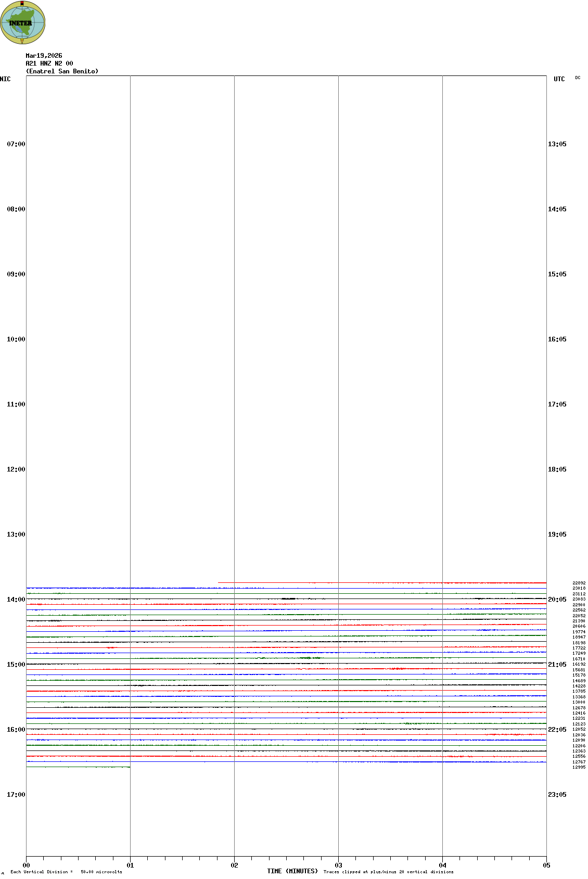Click the Each Vertical Division scale text
The height and width of the screenshot is (879, 588).
(x=66, y=872)
